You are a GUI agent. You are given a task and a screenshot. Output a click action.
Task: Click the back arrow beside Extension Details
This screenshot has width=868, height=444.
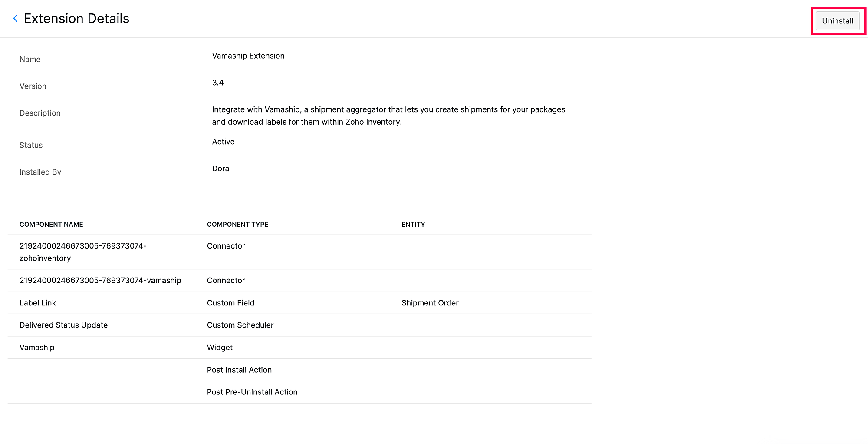point(16,18)
